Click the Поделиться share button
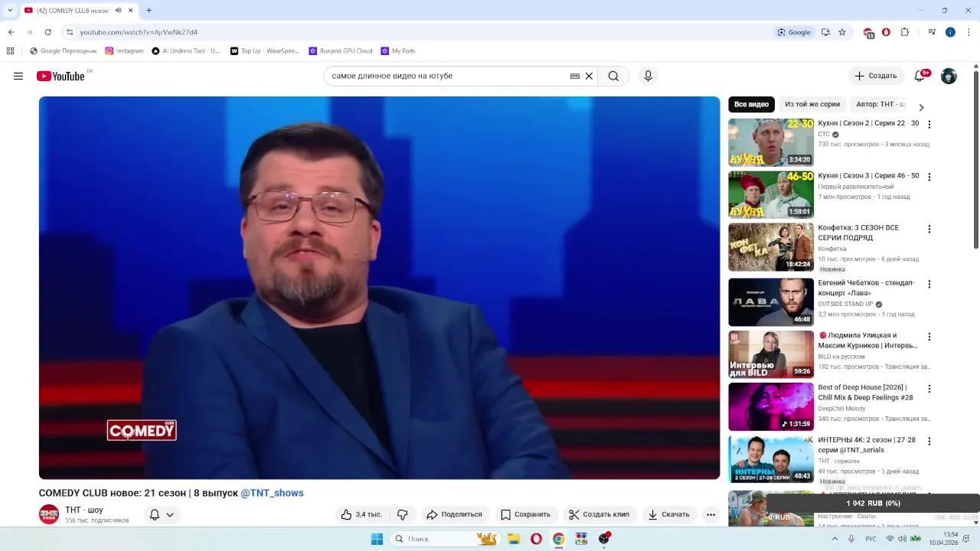This screenshot has height=551, width=980. click(x=455, y=514)
